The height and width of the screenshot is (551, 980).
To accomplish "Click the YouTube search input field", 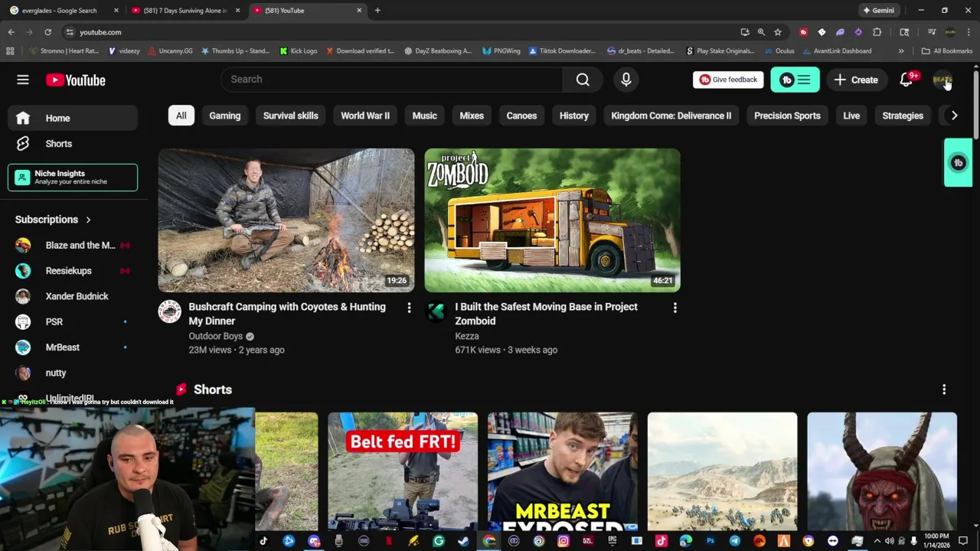I will tap(392, 80).
